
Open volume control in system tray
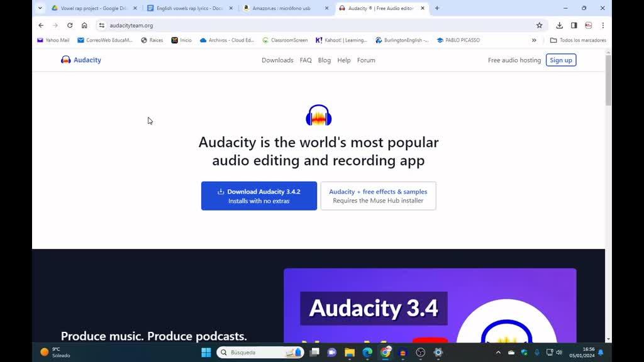pos(559,352)
